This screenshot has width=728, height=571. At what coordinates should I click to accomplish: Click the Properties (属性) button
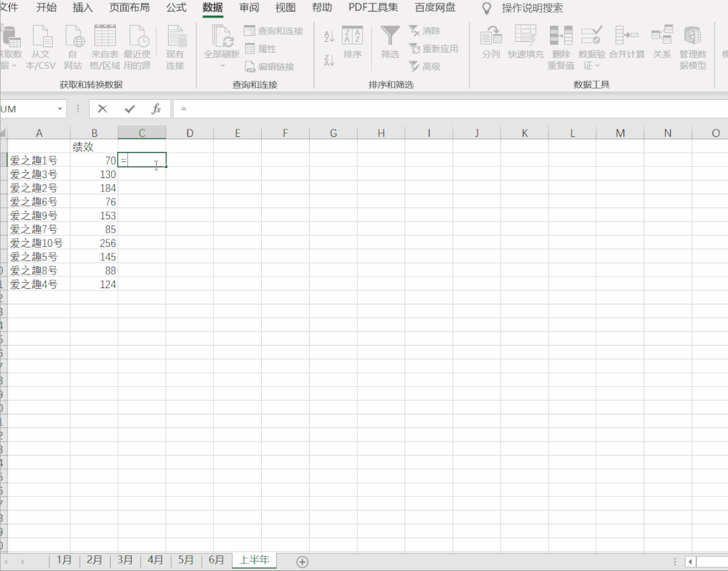click(260, 49)
